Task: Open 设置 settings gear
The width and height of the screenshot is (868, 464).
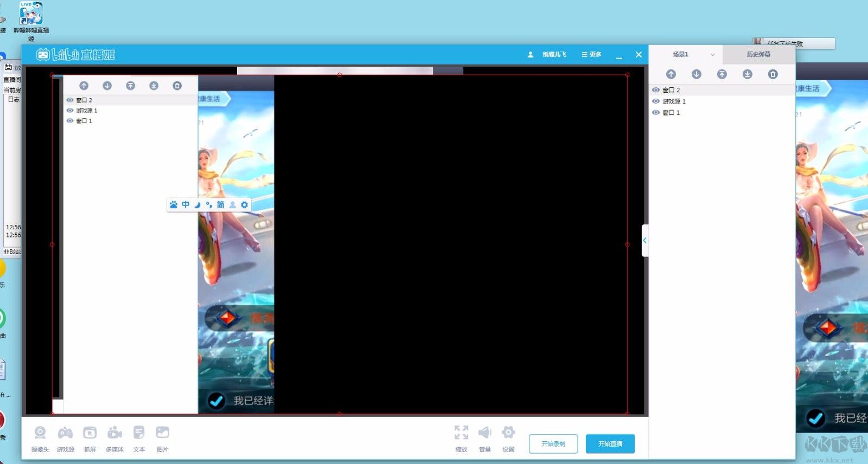Action: [x=508, y=433]
